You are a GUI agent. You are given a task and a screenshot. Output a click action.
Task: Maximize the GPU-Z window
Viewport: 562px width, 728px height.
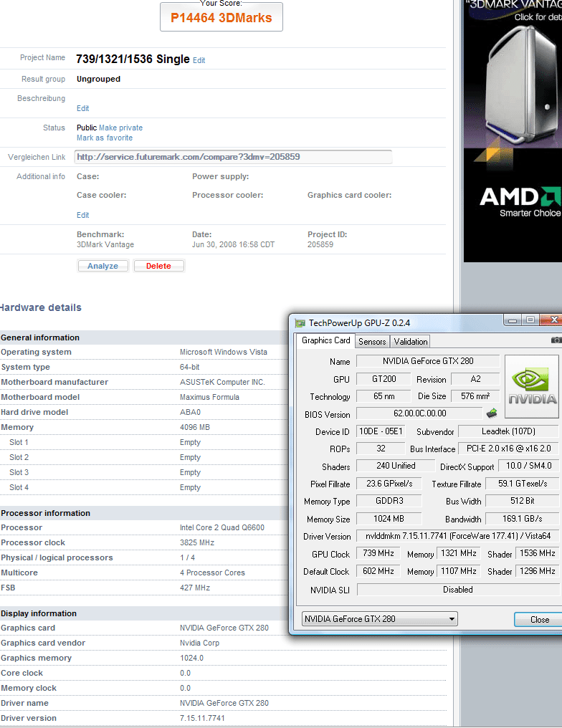pyautogui.click(x=530, y=320)
